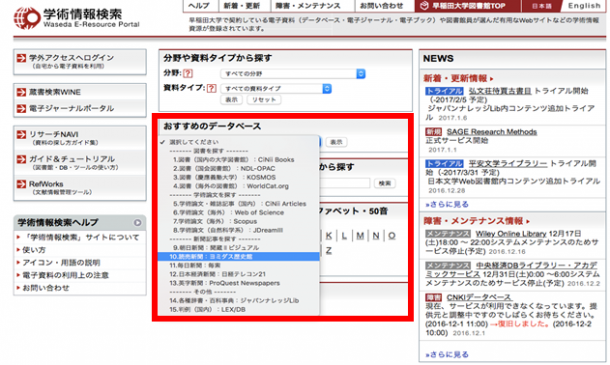Click the リセット button
This screenshot has width=610, height=365.
pyautogui.click(x=264, y=100)
